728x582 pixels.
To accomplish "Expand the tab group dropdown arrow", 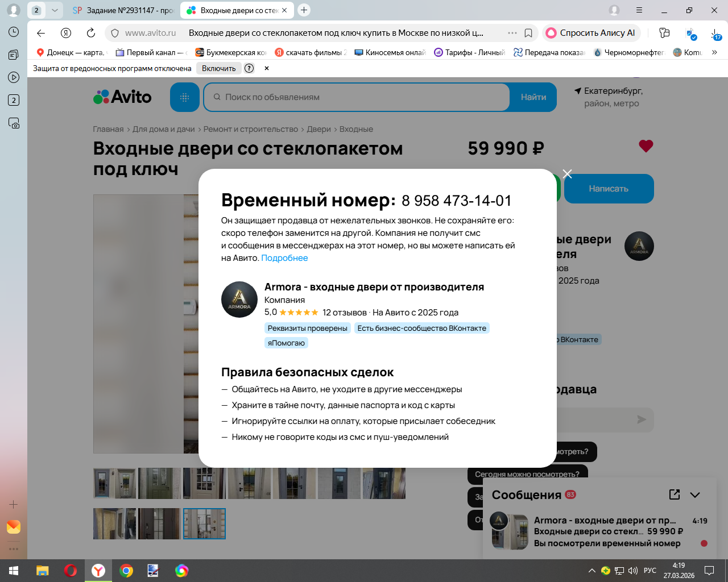I will [x=55, y=10].
